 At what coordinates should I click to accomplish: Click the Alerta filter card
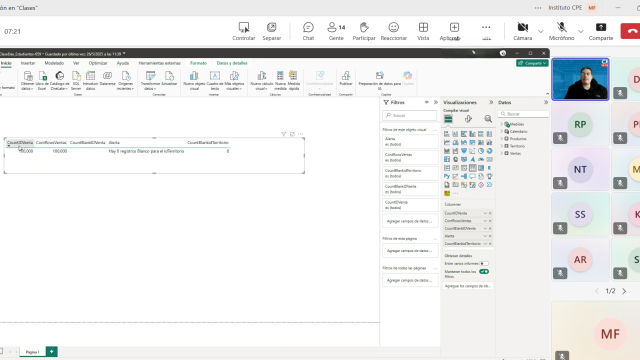pos(410,142)
